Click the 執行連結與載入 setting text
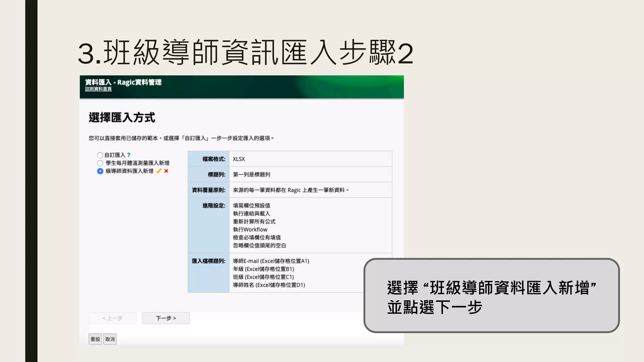The width and height of the screenshot is (644, 362). pyautogui.click(x=252, y=214)
